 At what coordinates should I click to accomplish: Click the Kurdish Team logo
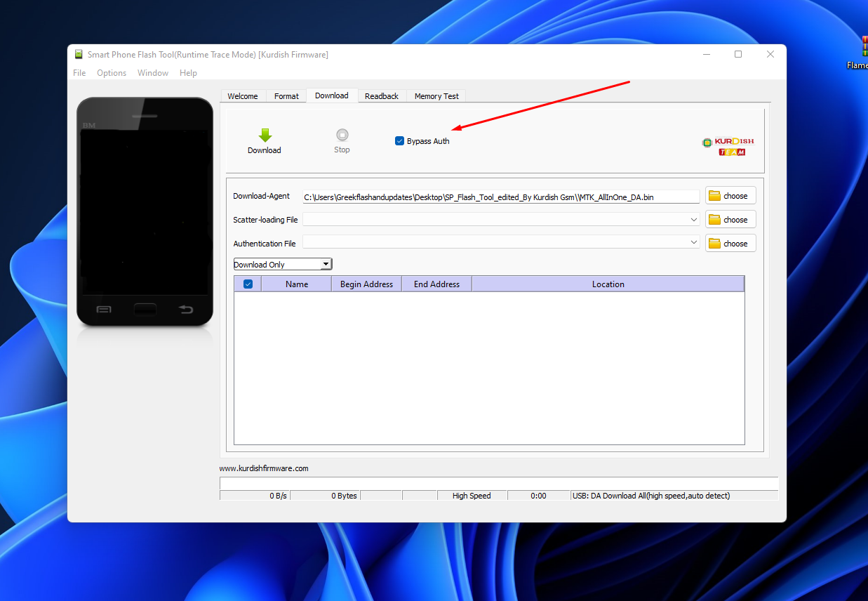(728, 146)
